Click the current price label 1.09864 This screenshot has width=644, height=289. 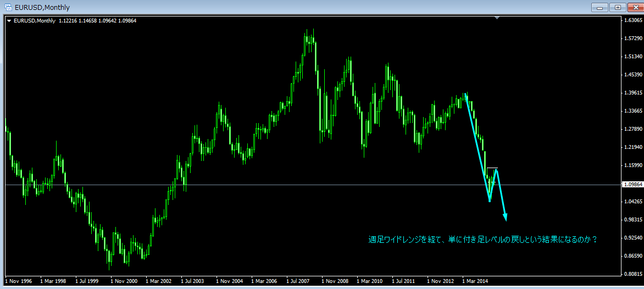(632, 185)
